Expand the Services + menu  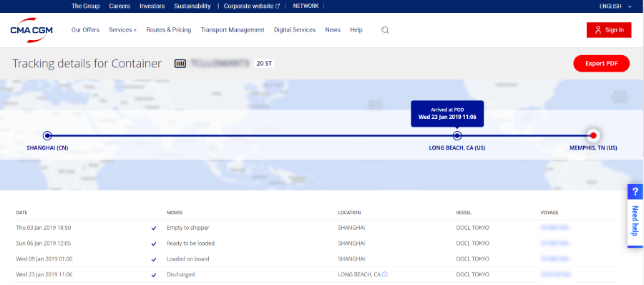[123, 30]
